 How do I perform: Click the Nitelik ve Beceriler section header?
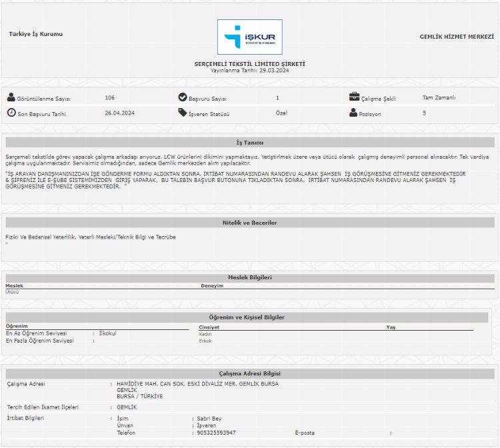pyautogui.click(x=250, y=223)
